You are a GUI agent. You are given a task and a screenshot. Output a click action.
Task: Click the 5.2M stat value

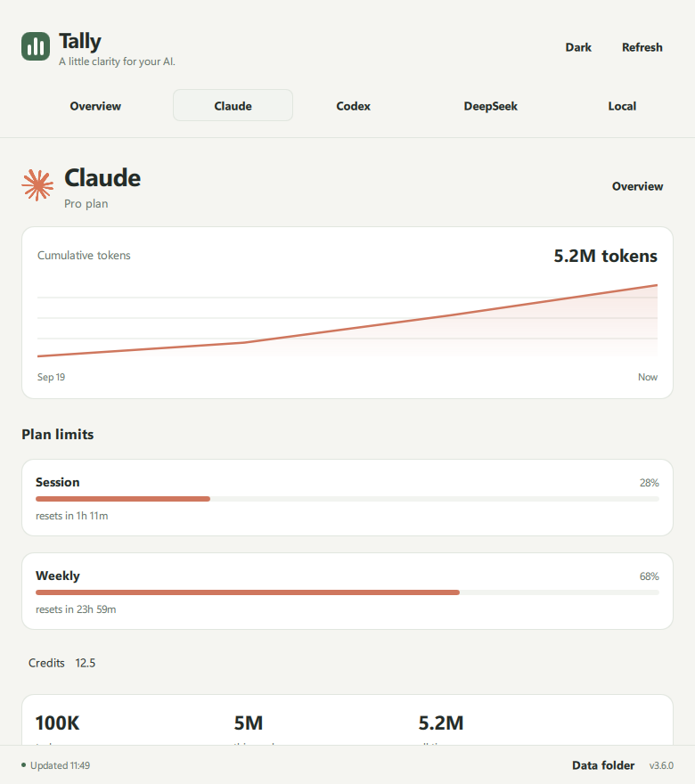point(441,723)
